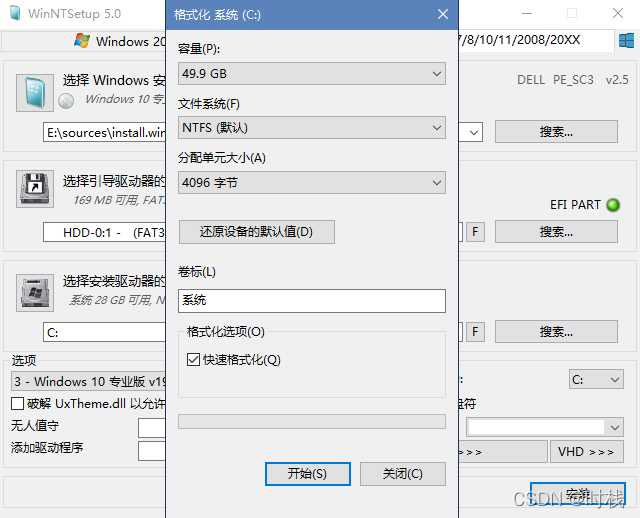Image resolution: width=640 pixels, height=518 pixels.
Task: Click the green EFI PART status indicator
Action: (x=613, y=205)
